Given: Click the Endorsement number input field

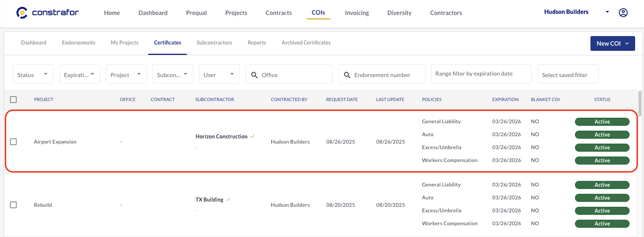Looking at the screenshot, I should 382,74.
